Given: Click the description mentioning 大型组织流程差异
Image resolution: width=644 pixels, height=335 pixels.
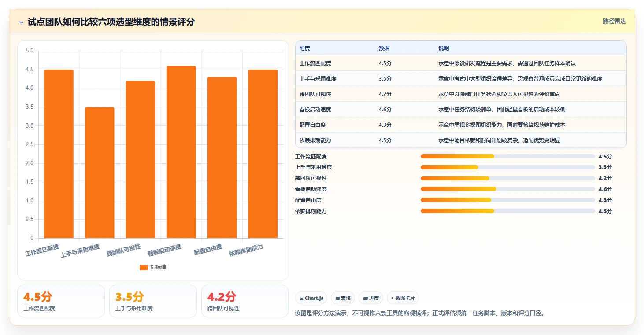Looking at the screenshot, I should click(x=520, y=79).
